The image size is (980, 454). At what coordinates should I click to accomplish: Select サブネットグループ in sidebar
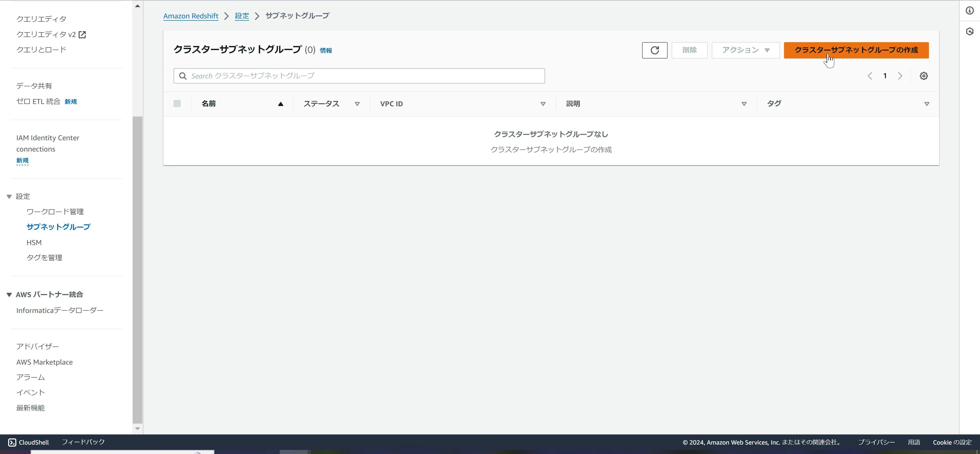58,227
